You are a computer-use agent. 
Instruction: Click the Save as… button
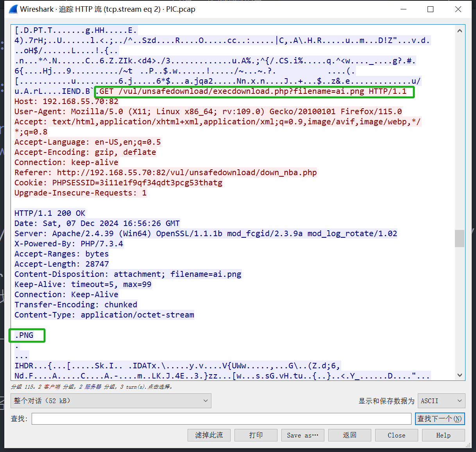pos(302,435)
